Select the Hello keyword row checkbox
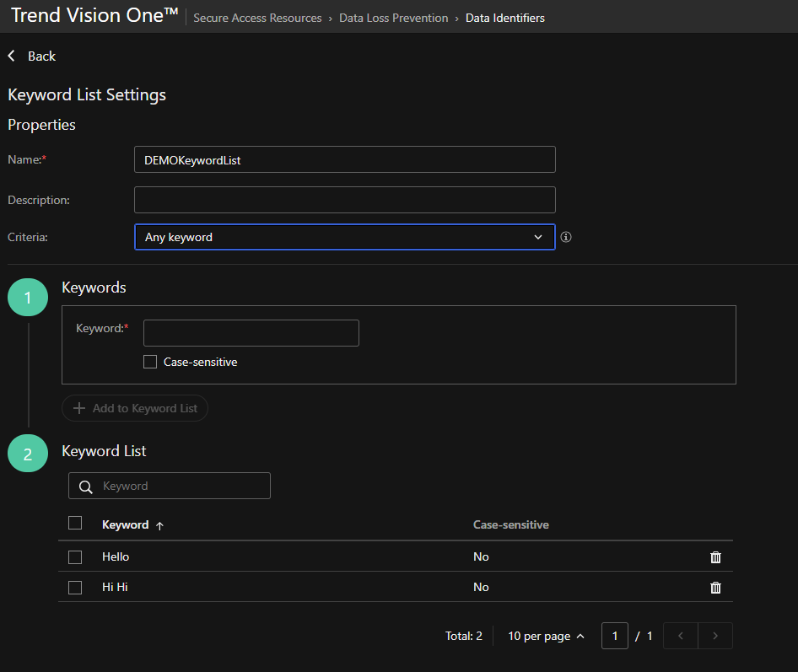Screen dimensions: 798x672 click(75, 557)
